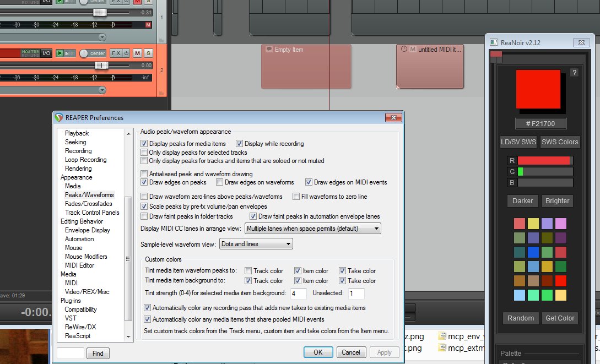This screenshot has width=600, height=364.
Task: Open MIDI Editor preferences page
Action: [79, 265]
